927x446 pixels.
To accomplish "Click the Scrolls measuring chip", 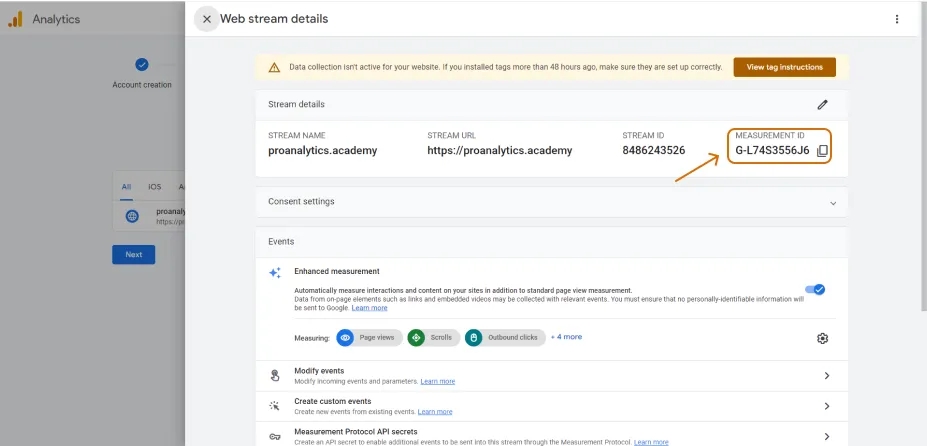I will tap(433, 338).
